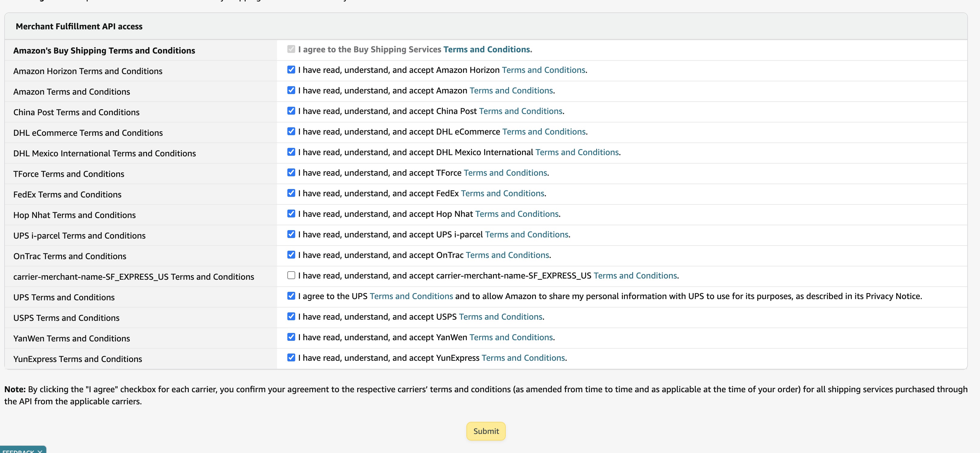The height and width of the screenshot is (453, 980).
Task: Uncheck the Amazon Terms and Conditions checkbox
Action: (x=291, y=90)
